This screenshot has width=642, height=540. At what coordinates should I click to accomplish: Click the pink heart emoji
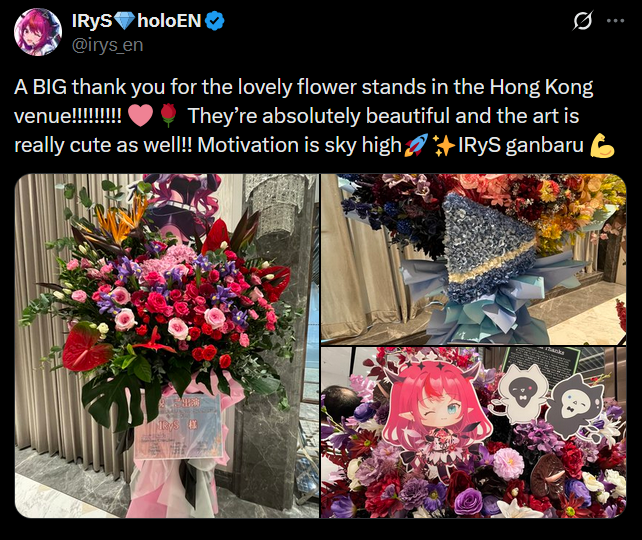point(140,116)
